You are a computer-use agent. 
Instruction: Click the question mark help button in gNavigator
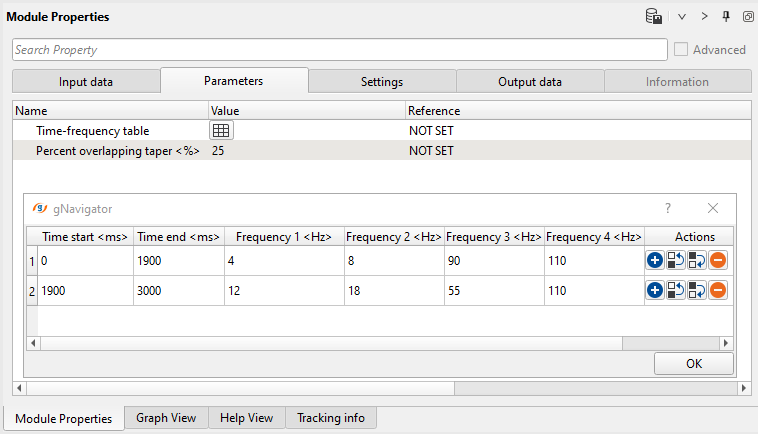(x=668, y=208)
